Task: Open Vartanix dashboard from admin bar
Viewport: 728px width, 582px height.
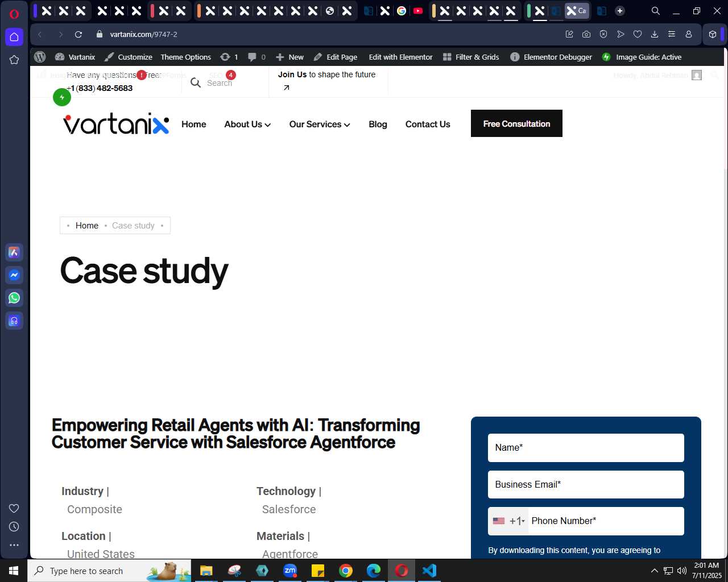Action: point(75,57)
